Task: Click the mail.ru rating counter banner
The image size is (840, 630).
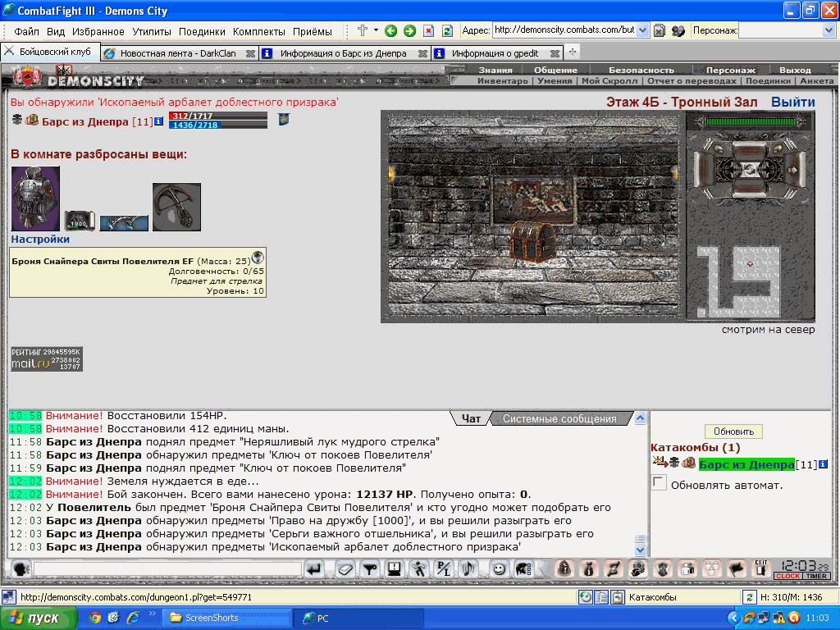Action: pyautogui.click(x=47, y=359)
